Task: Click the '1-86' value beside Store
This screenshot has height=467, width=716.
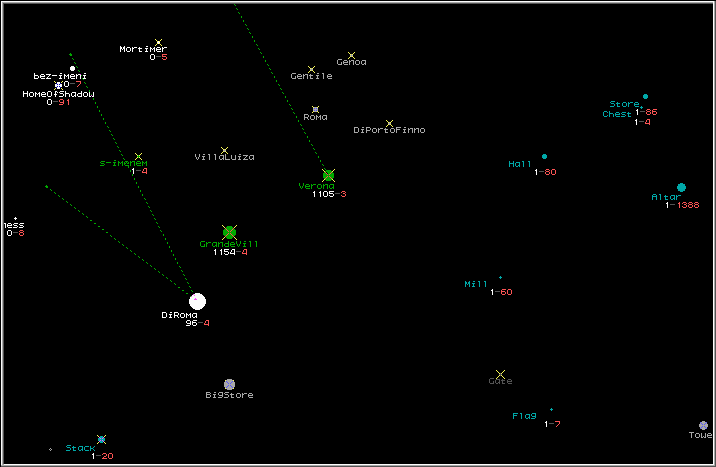Action: pos(646,112)
